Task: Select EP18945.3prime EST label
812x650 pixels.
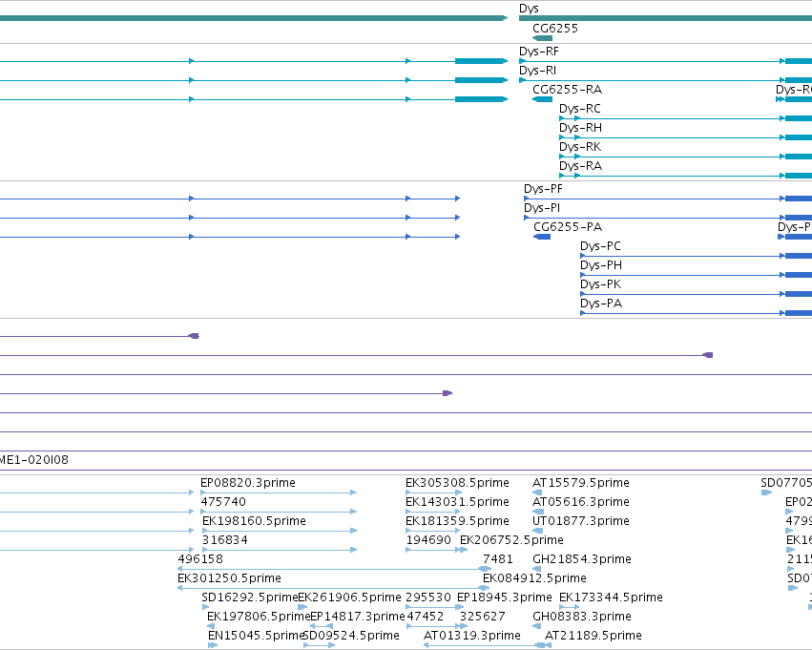Action: (x=505, y=598)
